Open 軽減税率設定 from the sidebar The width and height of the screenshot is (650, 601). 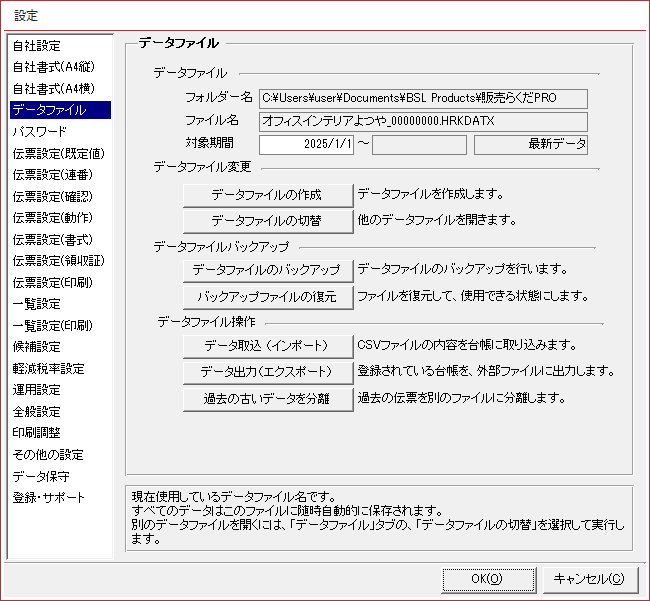tap(48, 368)
